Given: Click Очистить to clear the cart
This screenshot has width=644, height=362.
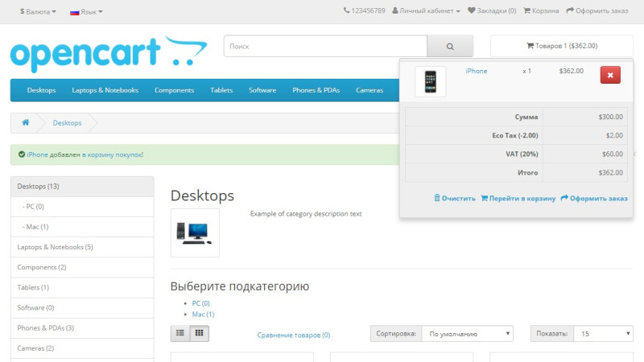Looking at the screenshot, I should 455,198.
